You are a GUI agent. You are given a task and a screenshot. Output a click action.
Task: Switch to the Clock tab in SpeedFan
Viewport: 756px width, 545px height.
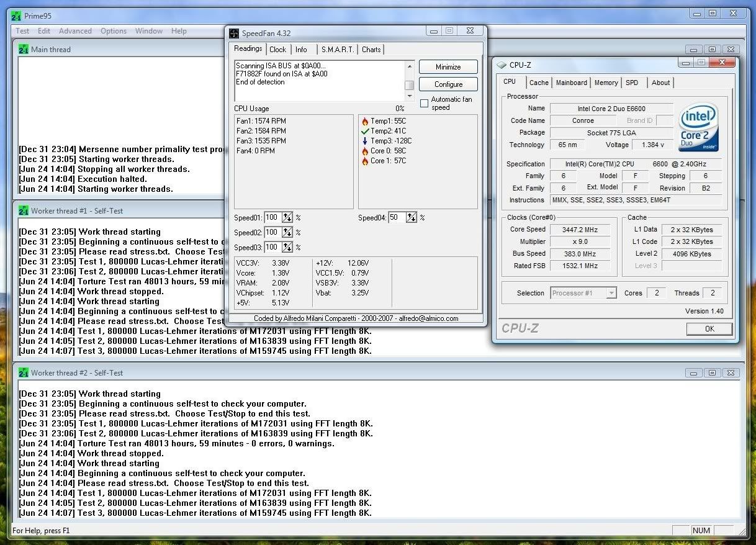click(277, 50)
